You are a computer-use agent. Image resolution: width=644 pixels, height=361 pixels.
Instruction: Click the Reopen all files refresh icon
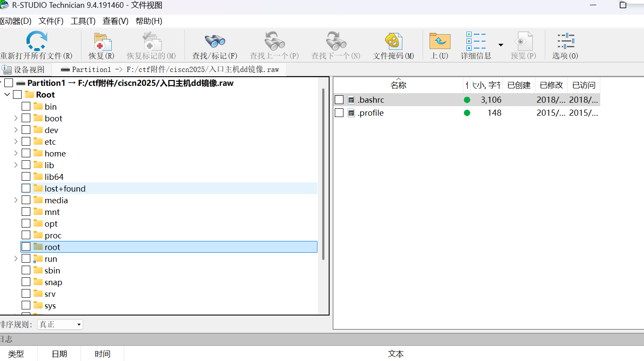pos(36,41)
